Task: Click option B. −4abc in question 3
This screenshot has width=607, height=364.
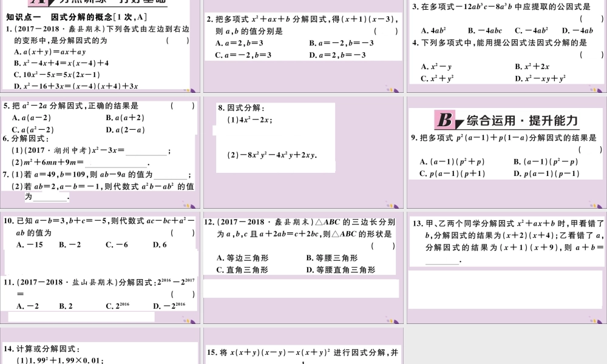Action: pyautogui.click(x=484, y=30)
